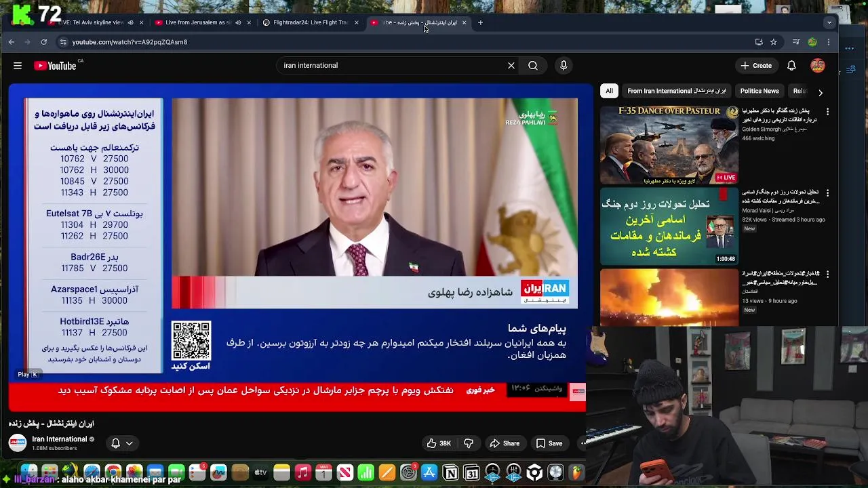Expand more video actions next to Save
868x488 pixels.
[582, 443]
